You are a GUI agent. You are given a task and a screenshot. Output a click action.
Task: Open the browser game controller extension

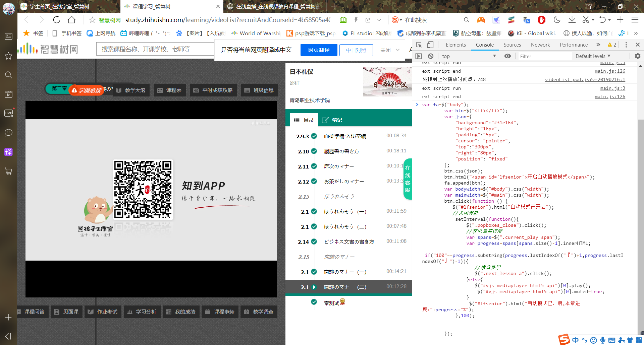click(x=481, y=20)
